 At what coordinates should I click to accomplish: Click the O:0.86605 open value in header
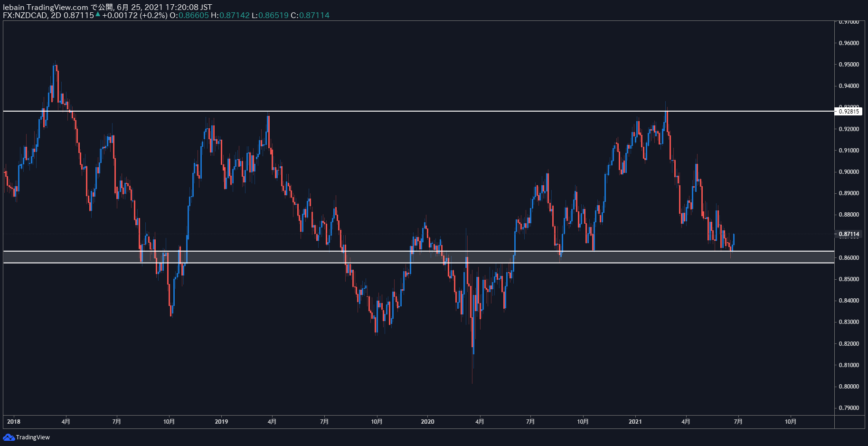tap(189, 15)
